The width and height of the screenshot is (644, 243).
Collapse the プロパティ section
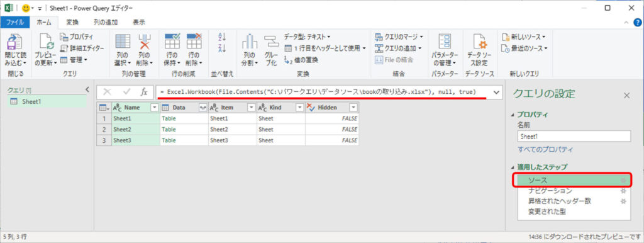512,115
